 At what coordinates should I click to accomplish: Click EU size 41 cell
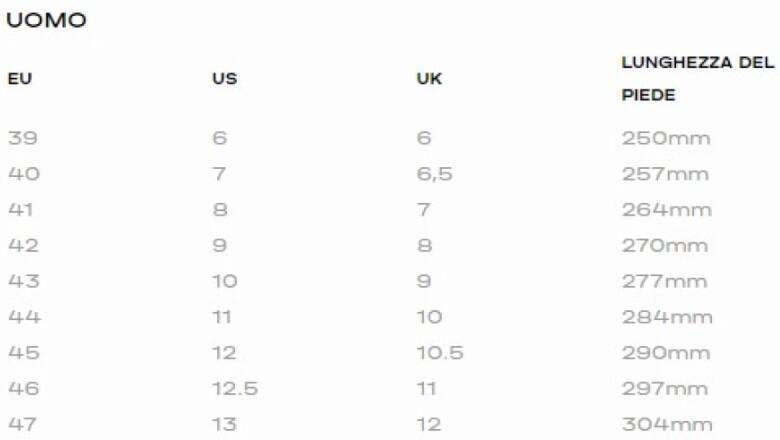(22, 210)
